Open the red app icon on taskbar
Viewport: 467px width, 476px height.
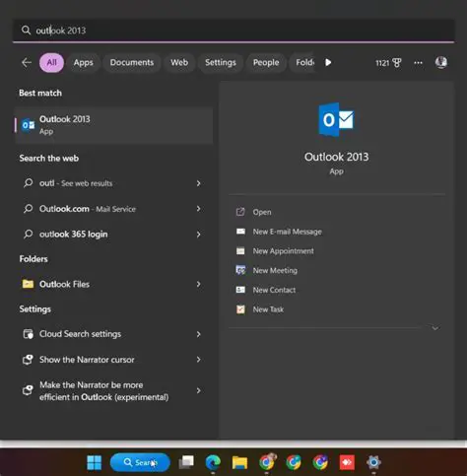pyautogui.click(x=347, y=462)
